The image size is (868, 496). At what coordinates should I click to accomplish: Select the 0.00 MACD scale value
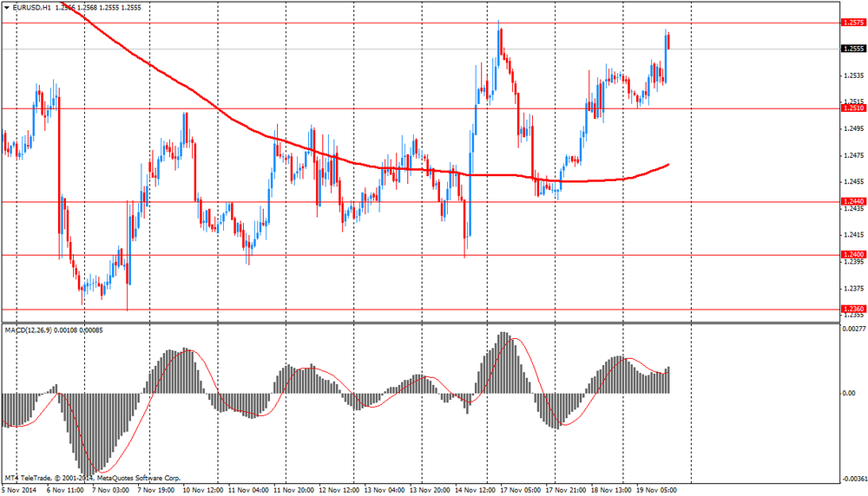tap(849, 393)
